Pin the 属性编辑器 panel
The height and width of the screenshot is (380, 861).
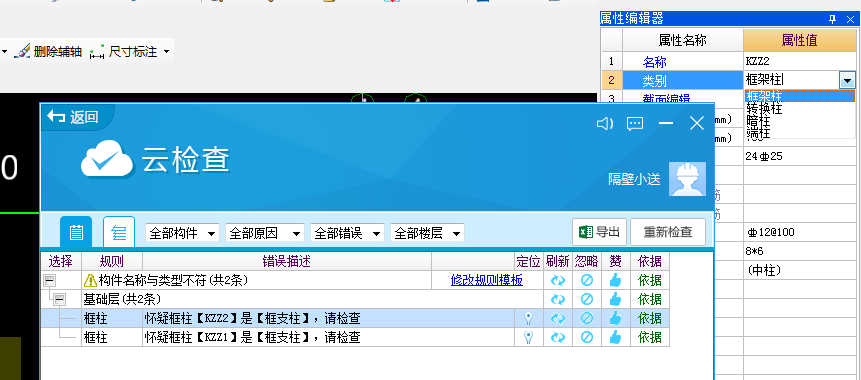833,19
